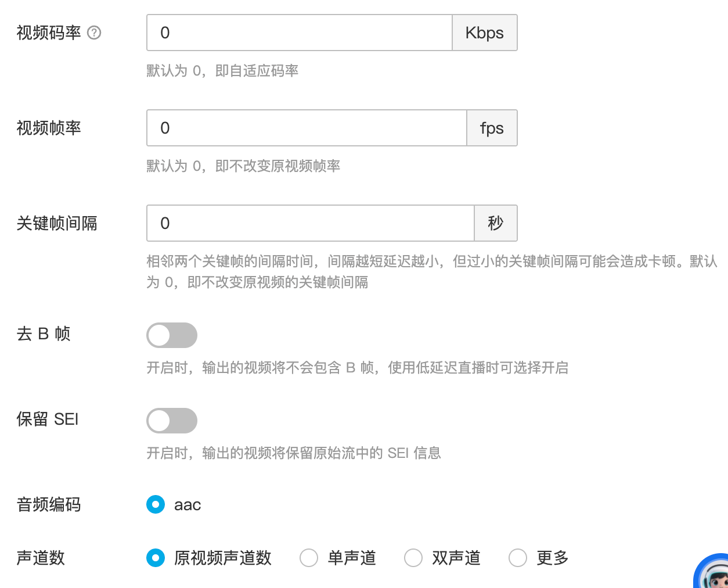Viewport: 728px width, 588px height.
Task: Click the 音频编码 field label
Action: pos(49,505)
